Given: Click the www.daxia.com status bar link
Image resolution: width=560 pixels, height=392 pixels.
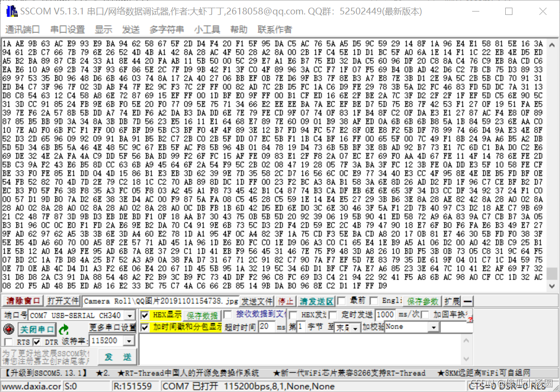Looking at the screenshot, I should (x=31, y=386).
